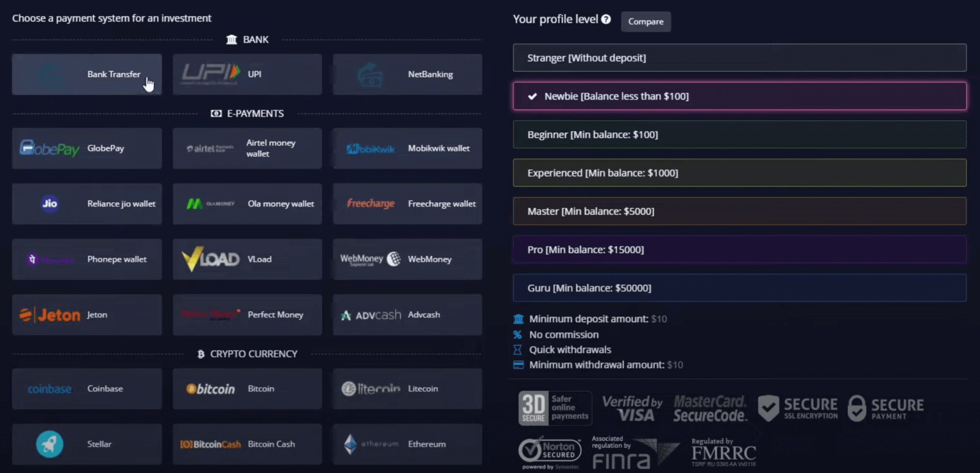Click the profile level help question mark

point(606,19)
